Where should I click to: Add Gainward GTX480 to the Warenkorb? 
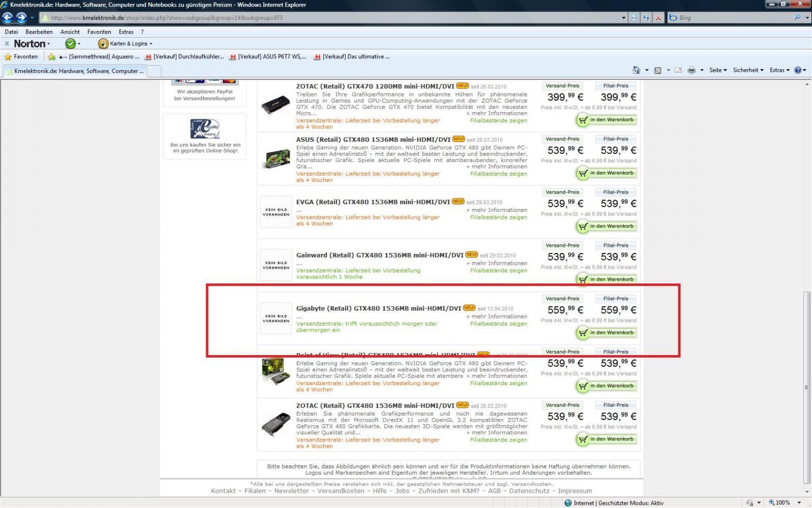click(x=606, y=279)
